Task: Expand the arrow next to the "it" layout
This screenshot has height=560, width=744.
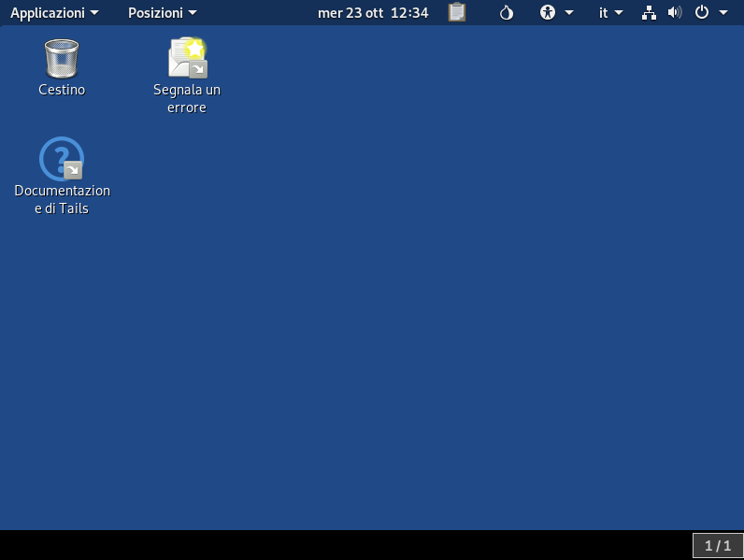Action: 619,13
